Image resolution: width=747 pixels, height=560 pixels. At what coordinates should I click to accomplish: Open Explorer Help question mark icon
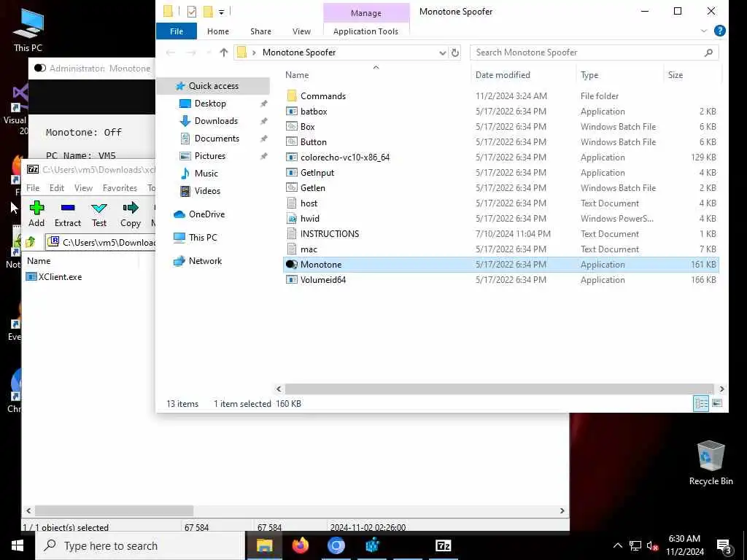[x=720, y=31]
